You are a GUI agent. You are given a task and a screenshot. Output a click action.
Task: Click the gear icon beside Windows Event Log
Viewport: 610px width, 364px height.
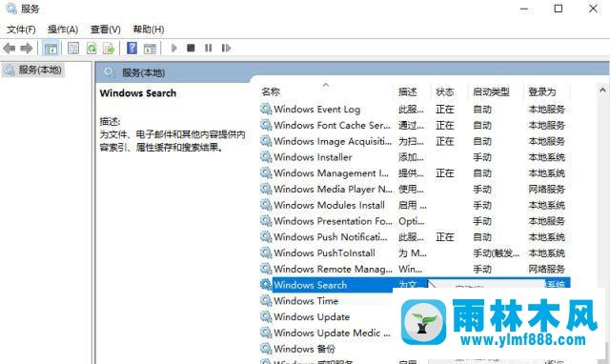pos(266,110)
